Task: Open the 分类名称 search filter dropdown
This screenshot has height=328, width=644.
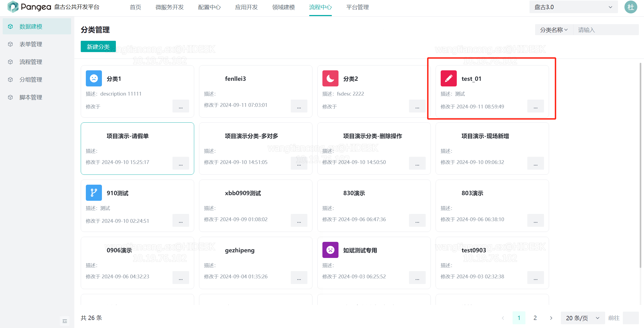Action: pos(554,30)
